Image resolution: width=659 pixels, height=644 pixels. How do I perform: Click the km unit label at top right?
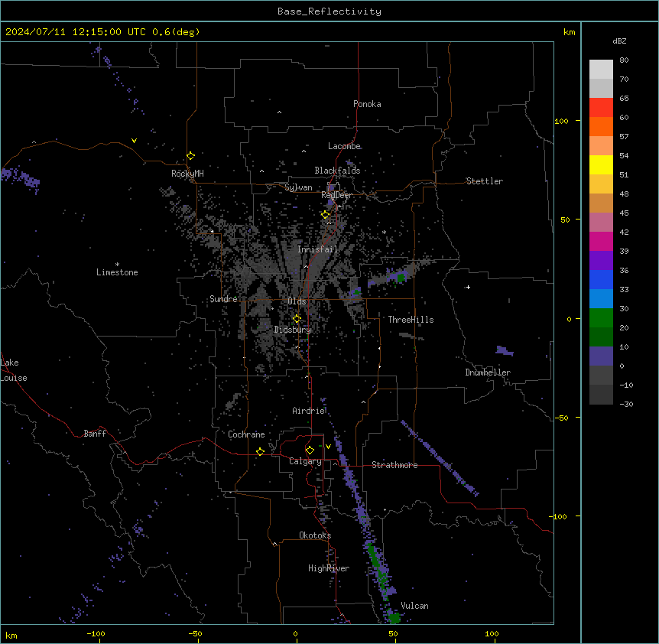(x=570, y=32)
